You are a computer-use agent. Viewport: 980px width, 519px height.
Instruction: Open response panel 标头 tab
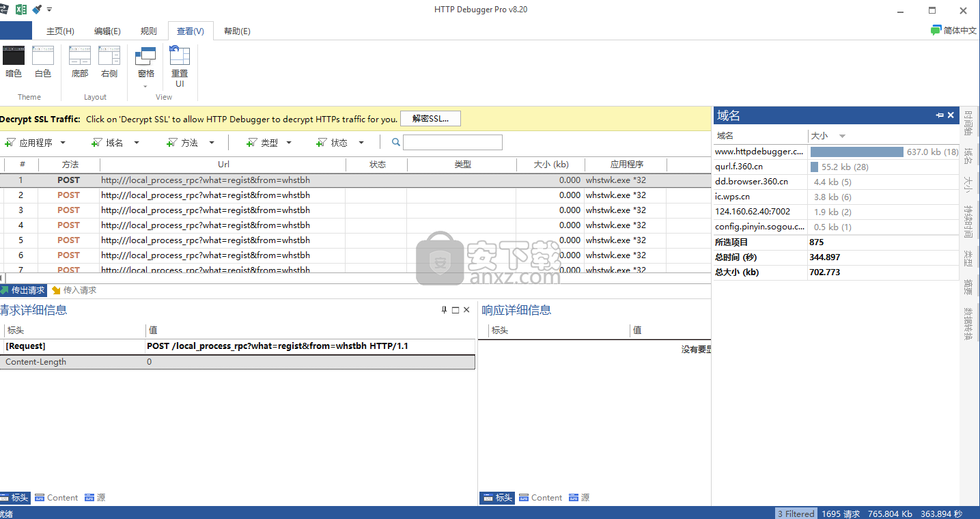coord(498,498)
